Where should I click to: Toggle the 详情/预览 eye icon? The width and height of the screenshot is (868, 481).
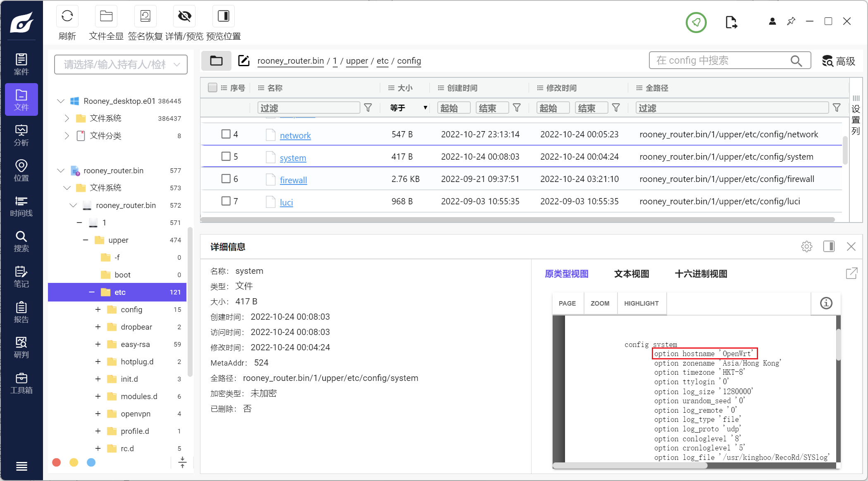pos(184,16)
